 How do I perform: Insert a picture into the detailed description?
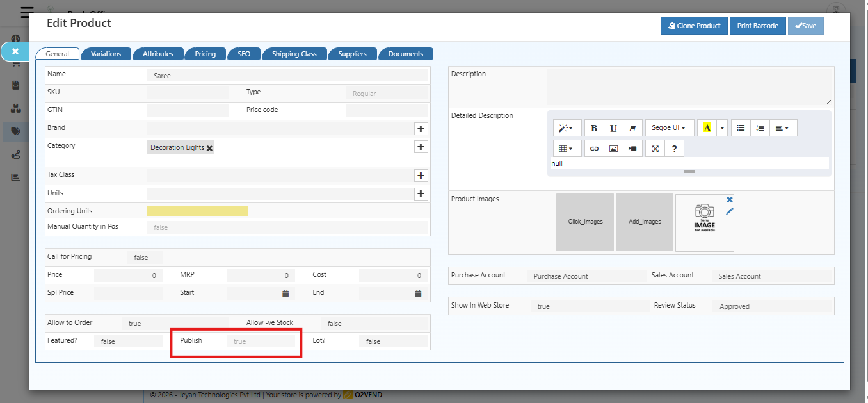click(613, 148)
